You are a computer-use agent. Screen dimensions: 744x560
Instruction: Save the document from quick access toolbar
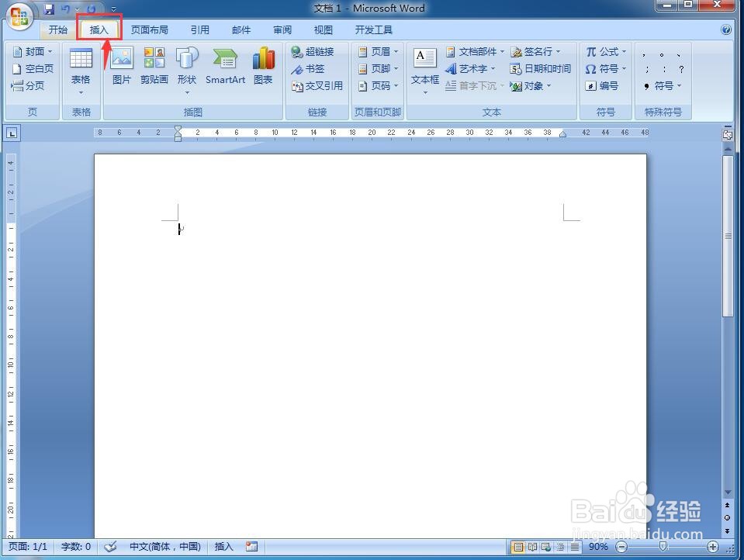coord(48,9)
